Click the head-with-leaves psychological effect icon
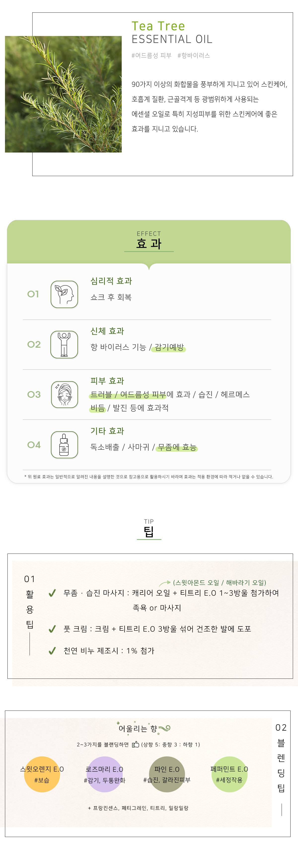This screenshot has width=298, height=868. [64, 294]
